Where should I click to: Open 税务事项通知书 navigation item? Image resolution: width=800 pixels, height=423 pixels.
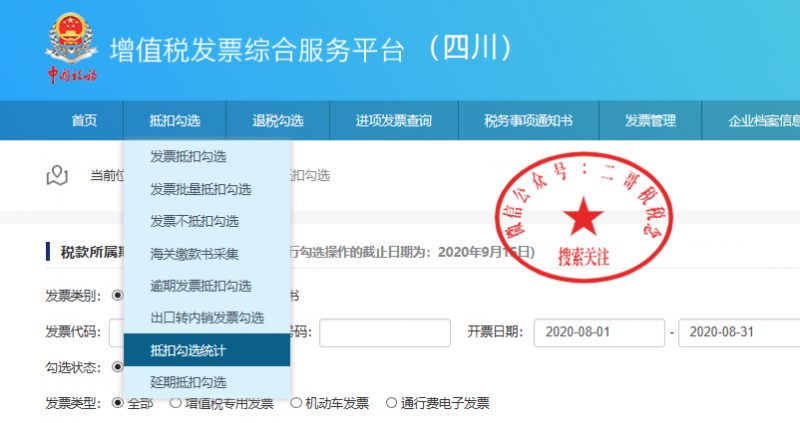pyautogui.click(x=528, y=121)
